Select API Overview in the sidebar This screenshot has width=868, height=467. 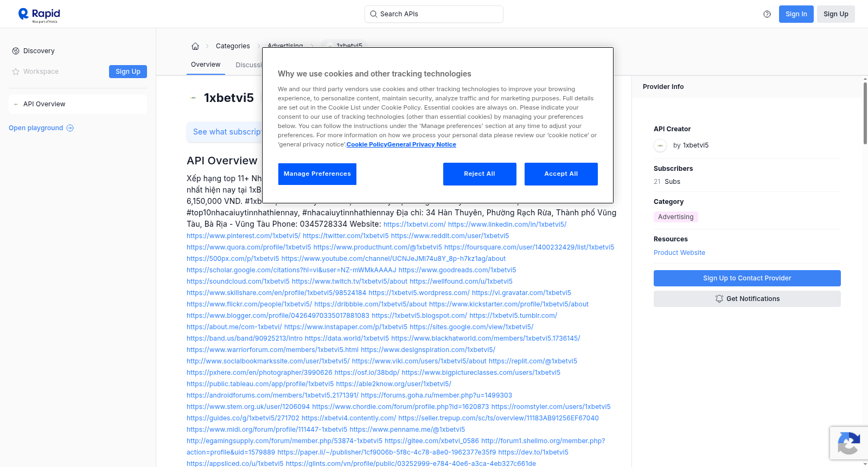pyautogui.click(x=78, y=104)
